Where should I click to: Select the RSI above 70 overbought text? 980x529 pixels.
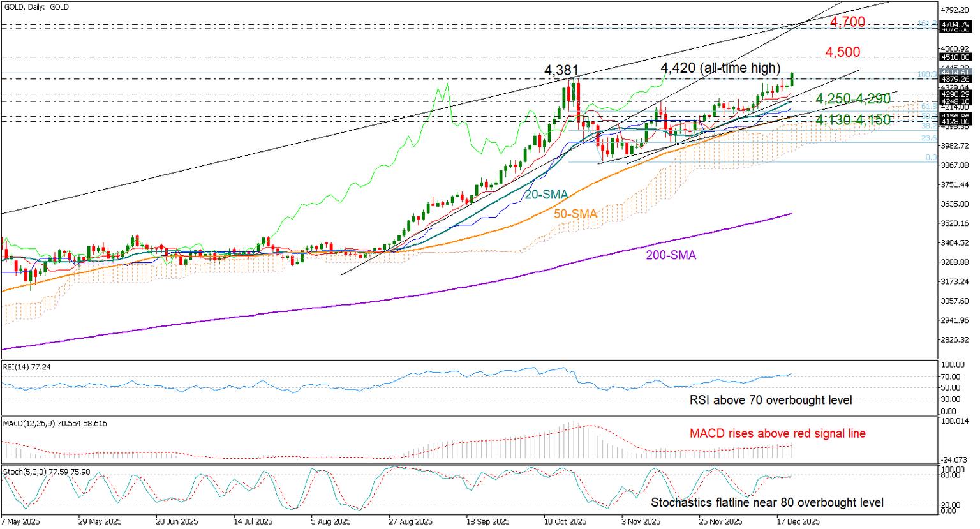771,401
